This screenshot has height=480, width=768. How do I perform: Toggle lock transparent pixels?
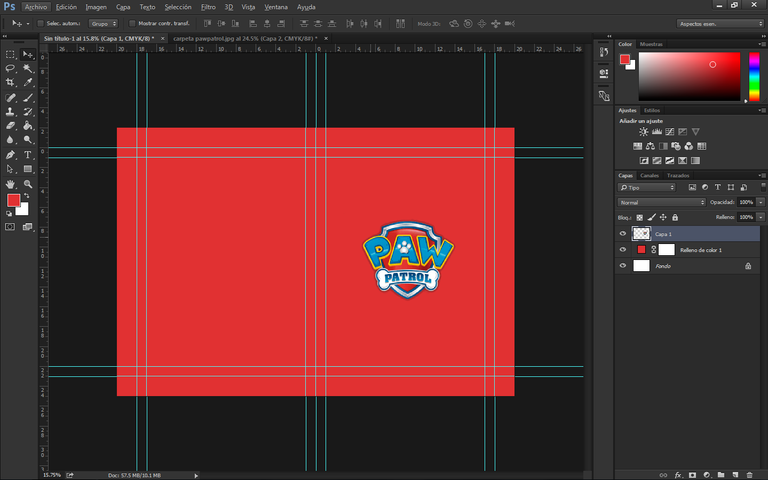click(640, 217)
